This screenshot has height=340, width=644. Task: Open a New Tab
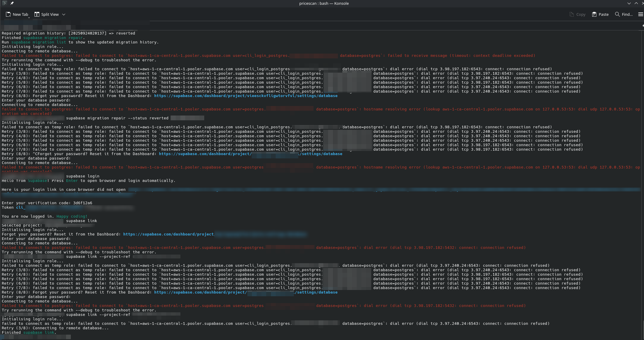(x=17, y=14)
